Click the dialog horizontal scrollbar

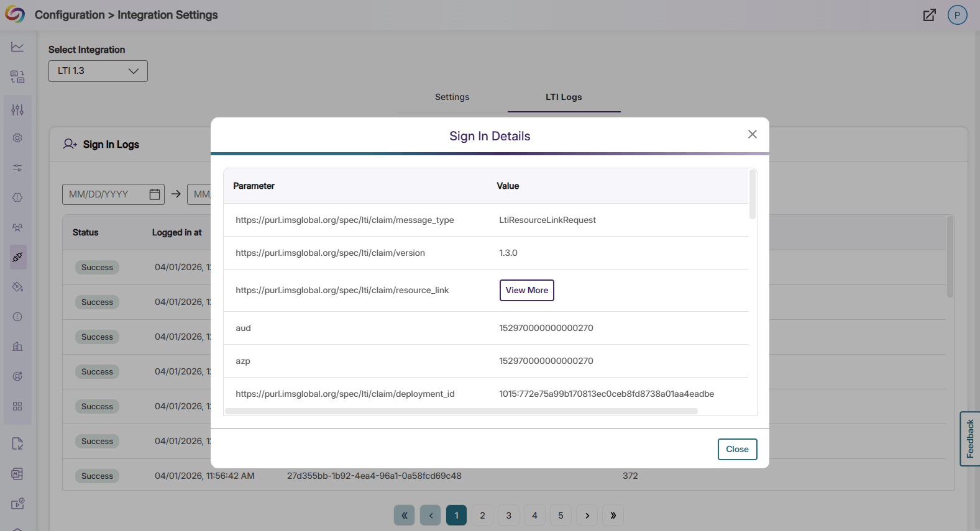pos(462,411)
